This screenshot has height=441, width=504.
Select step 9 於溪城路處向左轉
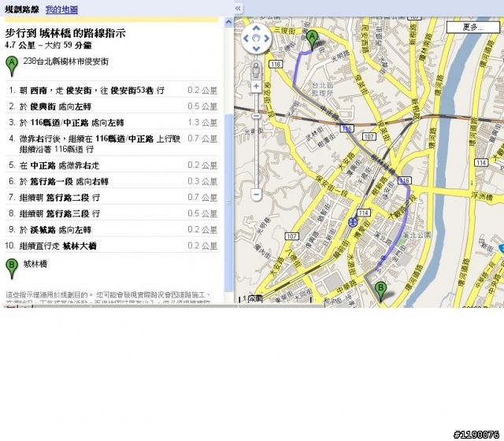coord(111,229)
